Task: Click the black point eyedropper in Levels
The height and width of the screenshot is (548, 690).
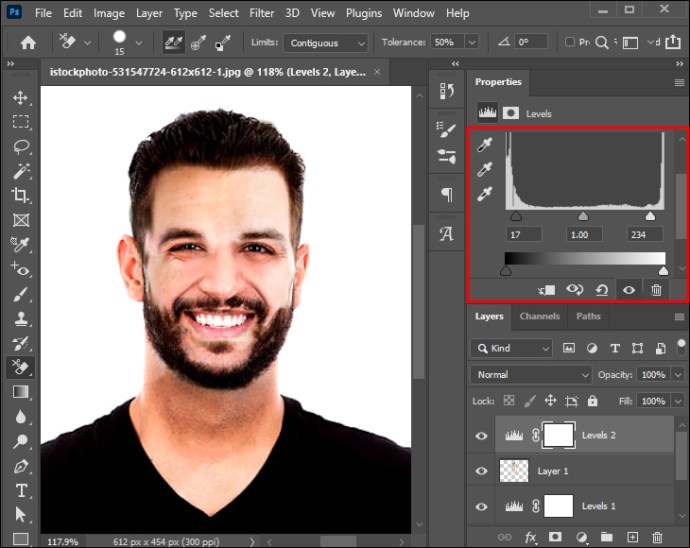Action: (x=485, y=145)
